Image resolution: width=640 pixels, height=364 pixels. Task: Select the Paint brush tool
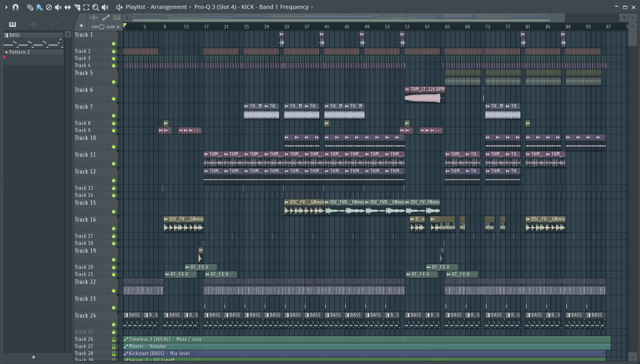click(x=39, y=7)
